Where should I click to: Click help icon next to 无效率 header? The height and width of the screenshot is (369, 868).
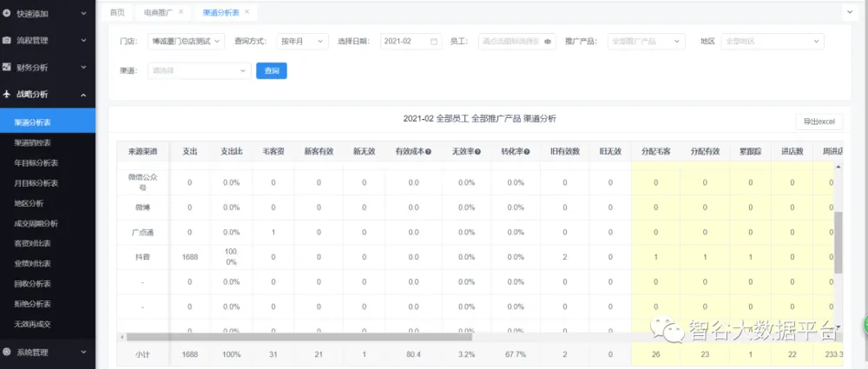click(477, 151)
